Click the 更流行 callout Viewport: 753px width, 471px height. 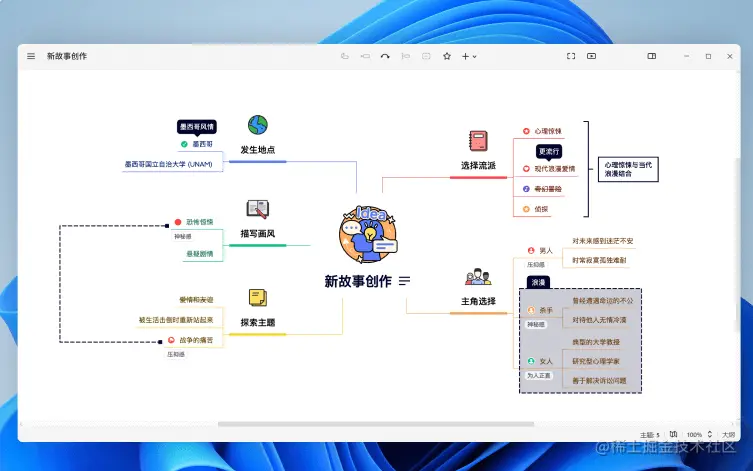(549, 151)
